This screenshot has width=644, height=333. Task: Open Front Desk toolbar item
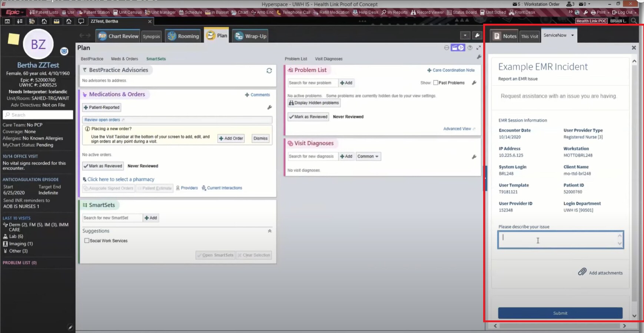tap(522, 12)
